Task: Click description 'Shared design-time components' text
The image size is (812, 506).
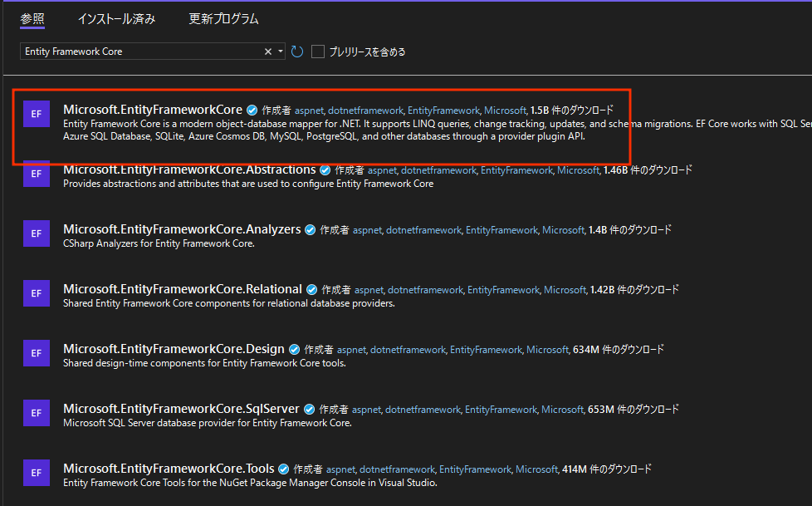Action: point(204,363)
